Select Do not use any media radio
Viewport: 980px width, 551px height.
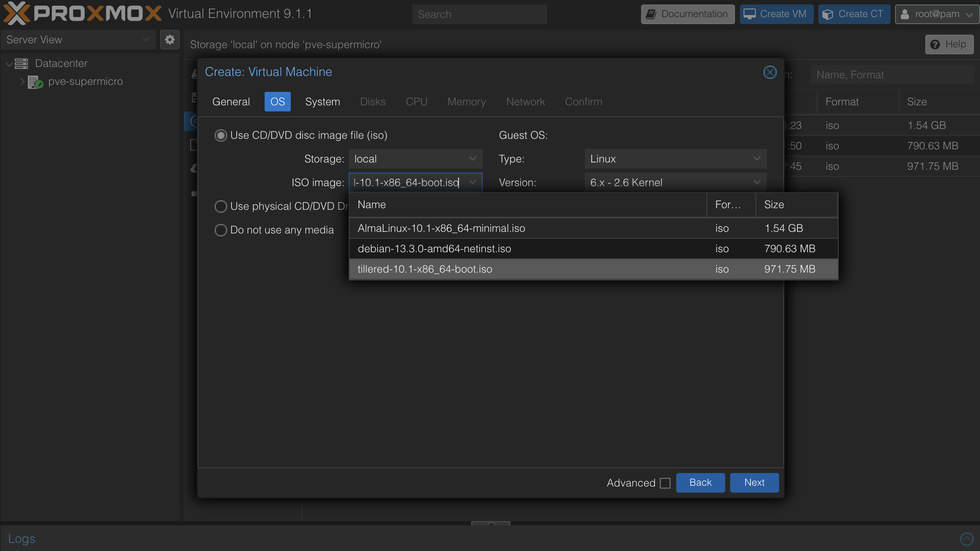tap(220, 230)
